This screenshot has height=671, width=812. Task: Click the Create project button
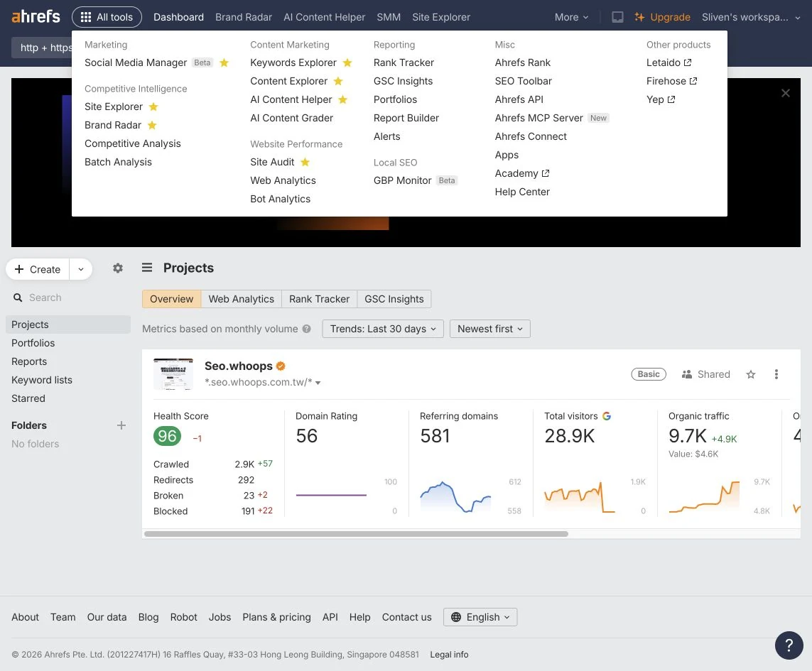(x=38, y=269)
